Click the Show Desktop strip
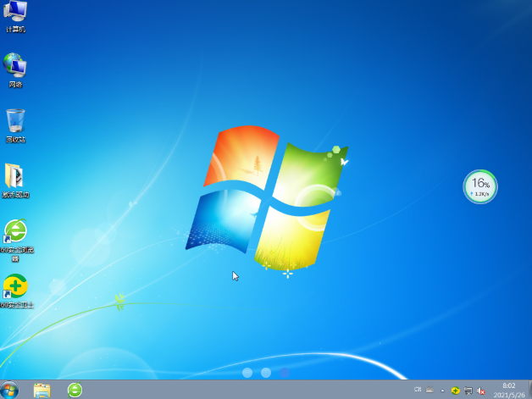532x399 pixels. [529, 390]
